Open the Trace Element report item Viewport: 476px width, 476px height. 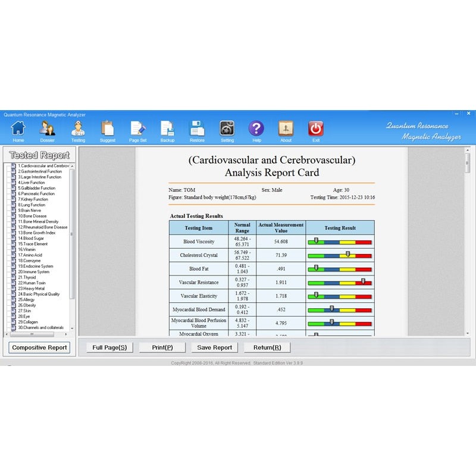point(33,244)
